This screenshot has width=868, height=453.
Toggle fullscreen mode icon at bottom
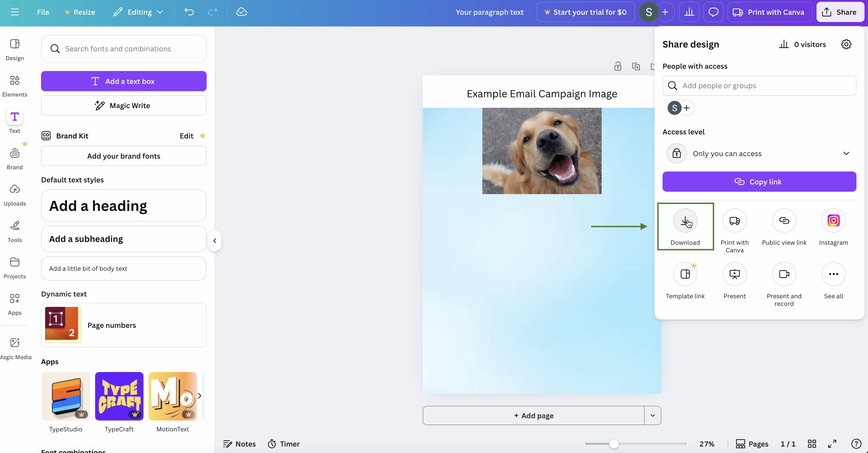[x=832, y=444]
